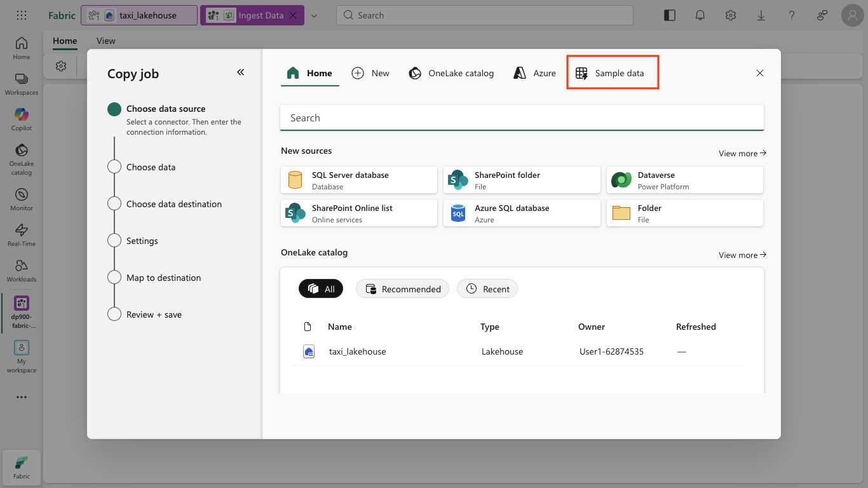Click the top Fabric Search box

(485, 15)
